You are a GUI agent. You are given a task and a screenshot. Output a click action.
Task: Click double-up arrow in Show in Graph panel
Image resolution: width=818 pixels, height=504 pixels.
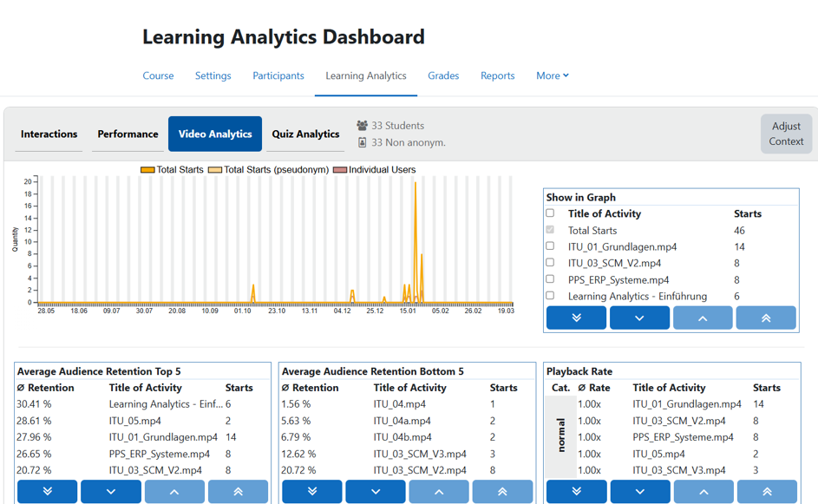766,317
